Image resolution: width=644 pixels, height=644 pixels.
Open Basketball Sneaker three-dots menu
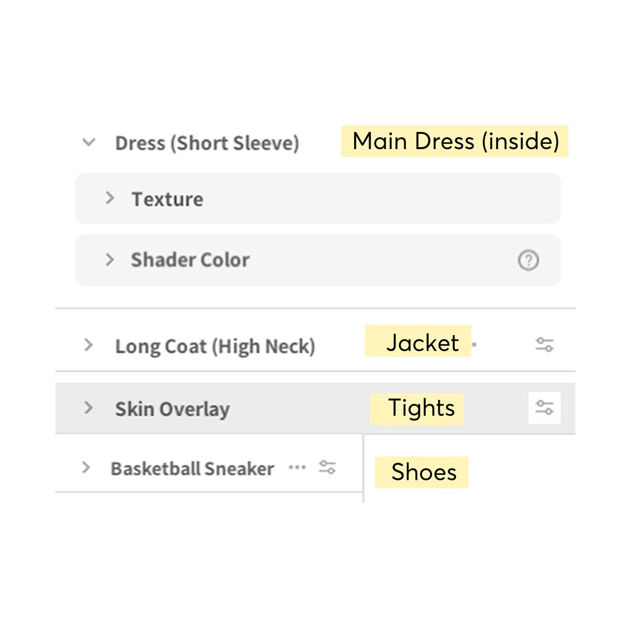[x=297, y=467]
